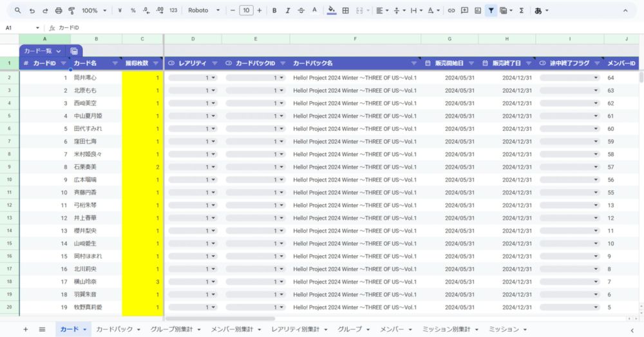
Task: Click the table options icon beside カード一覧
Action: pos(74,51)
